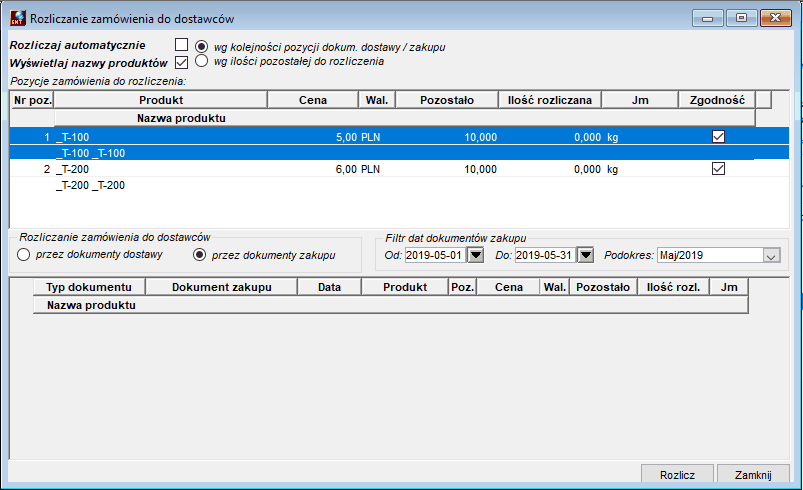Open the Od date picker arrow
803x490 pixels.
(x=476, y=255)
